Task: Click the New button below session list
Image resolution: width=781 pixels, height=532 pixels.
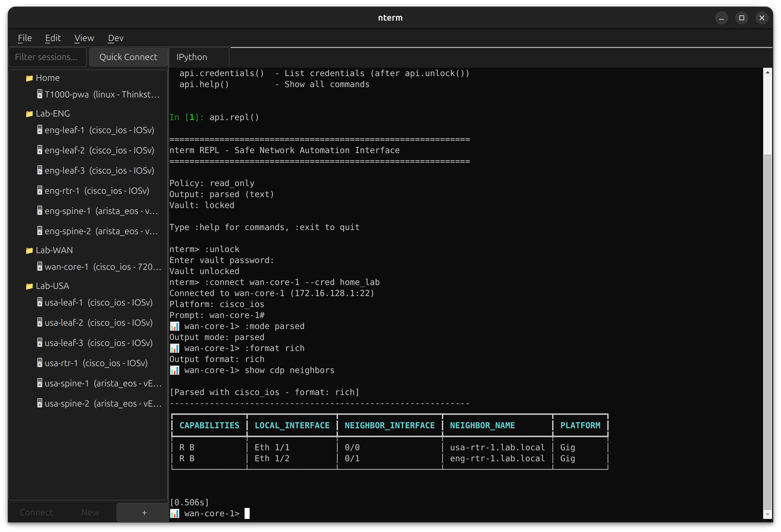Action: tap(90, 512)
